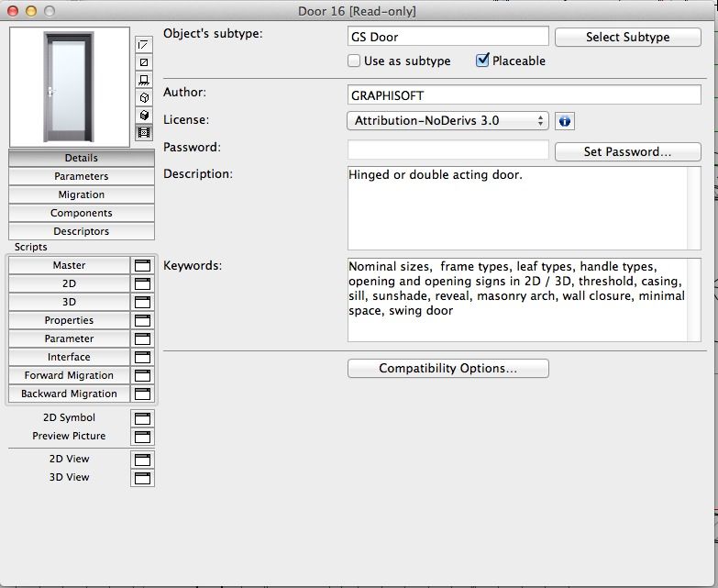
Task: Select the 3D wireframe preview icon
Action: coord(144,97)
